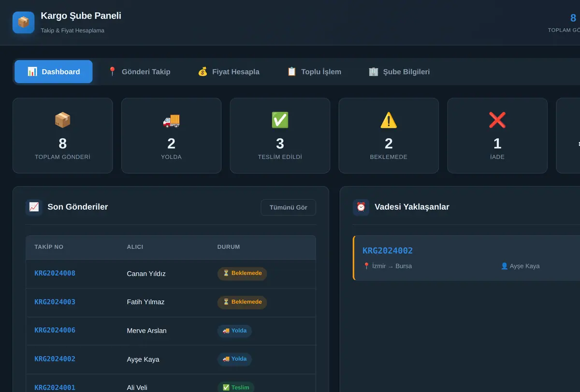Click the alarm clock icon beside Vadesi Yaklaşanlar
The height and width of the screenshot is (392, 580).
coord(361,207)
